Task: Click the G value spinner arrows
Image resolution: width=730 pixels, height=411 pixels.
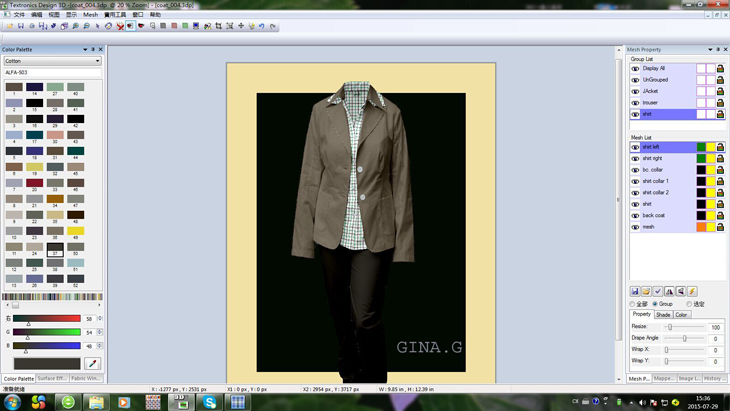Action: (100, 332)
